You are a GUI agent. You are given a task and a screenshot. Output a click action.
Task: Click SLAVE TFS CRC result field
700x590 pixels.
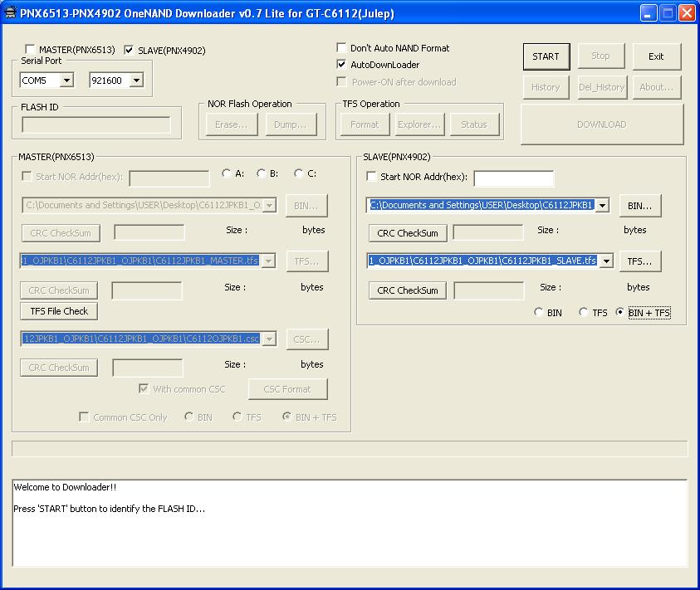tap(489, 290)
